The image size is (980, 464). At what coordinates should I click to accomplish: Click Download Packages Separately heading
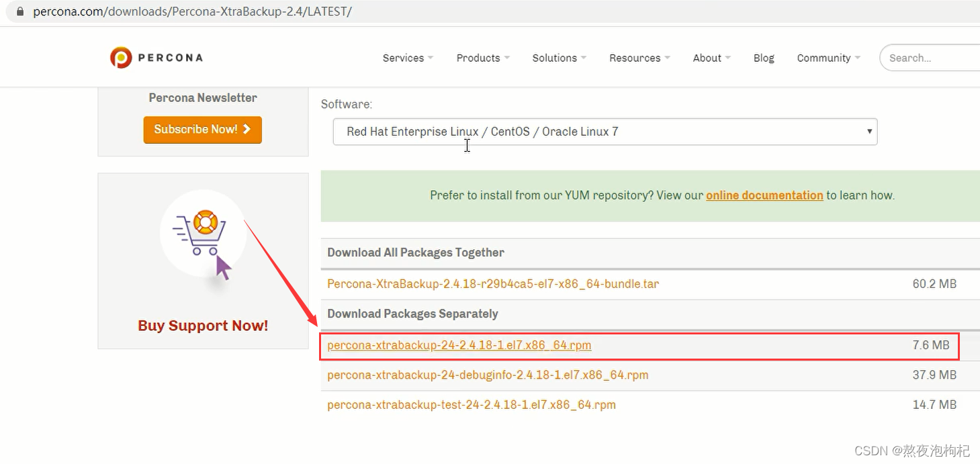coord(412,314)
